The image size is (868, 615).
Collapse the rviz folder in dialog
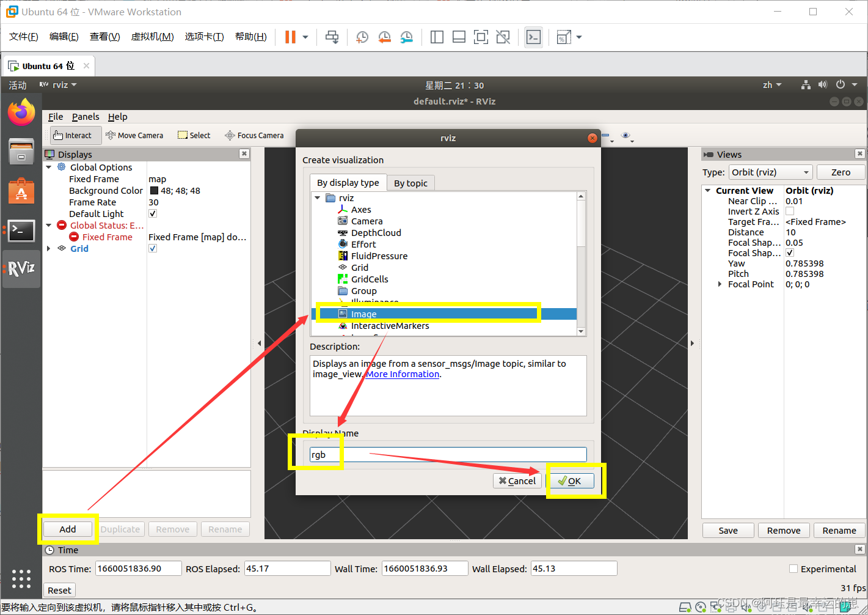318,198
